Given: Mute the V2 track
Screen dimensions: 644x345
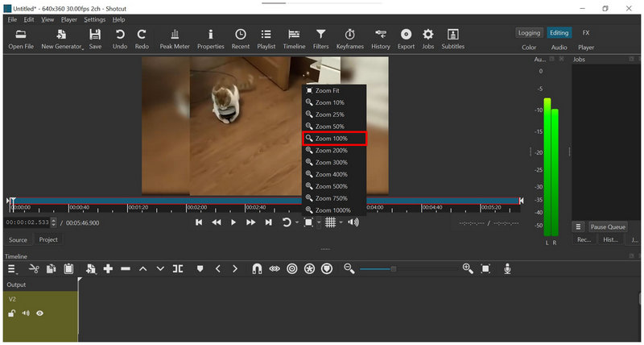Looking at the screenshot, I should 26,314.
